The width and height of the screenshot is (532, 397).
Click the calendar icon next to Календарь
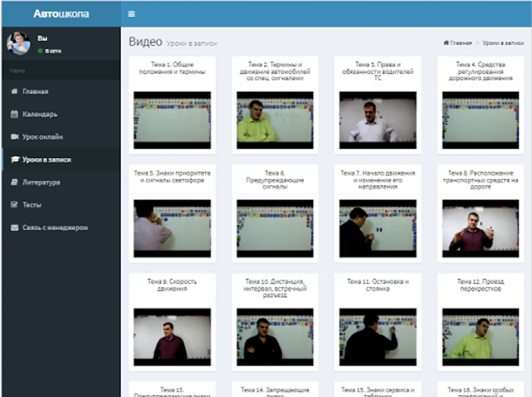tap(14, 114)
